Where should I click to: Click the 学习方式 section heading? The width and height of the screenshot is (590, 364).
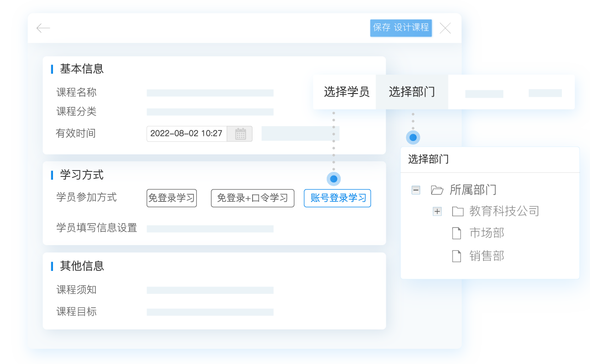tap(82, 175)
